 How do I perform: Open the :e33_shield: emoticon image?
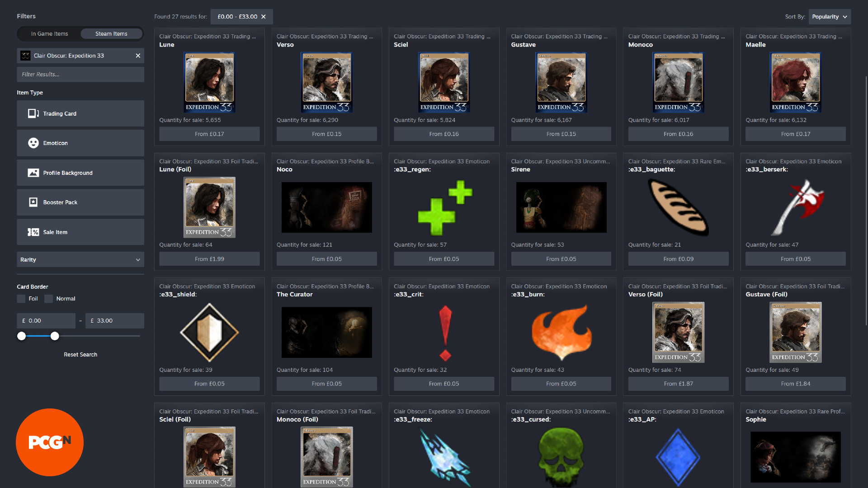pyautogui.click(x=209, y=332)
